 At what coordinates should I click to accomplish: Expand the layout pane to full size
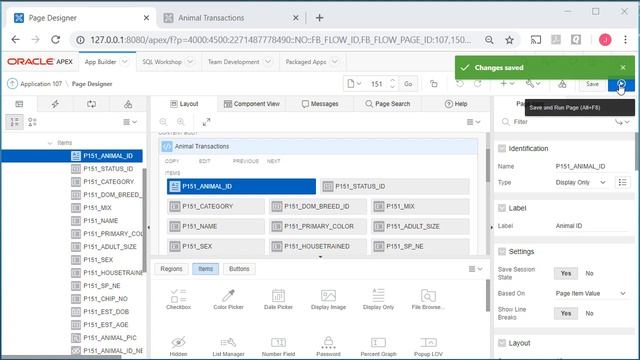206,122
